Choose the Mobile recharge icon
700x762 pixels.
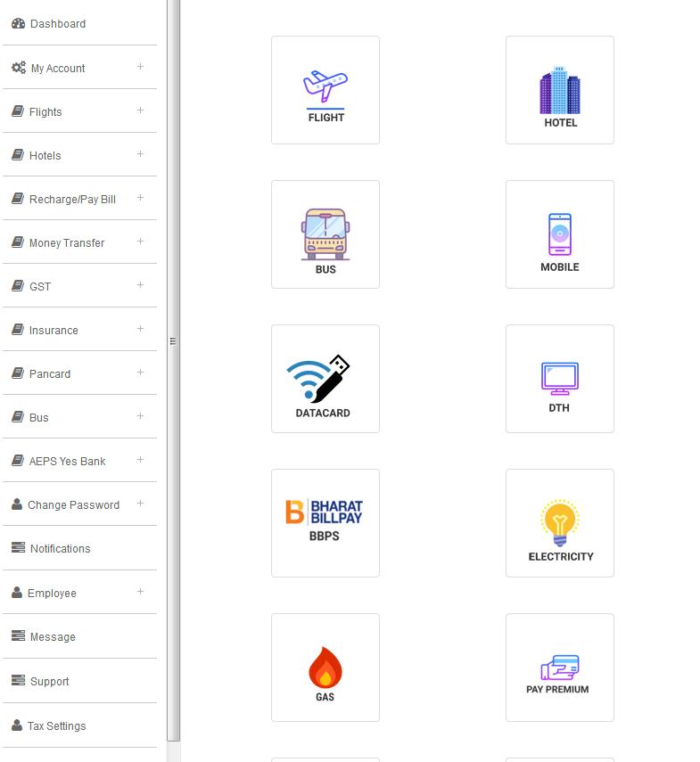tap(559, 234)
